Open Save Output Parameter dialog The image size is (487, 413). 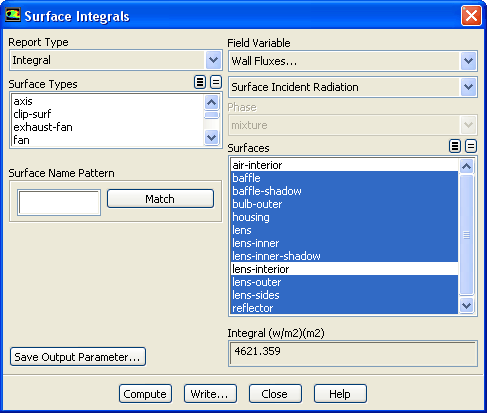coord(78,357)
